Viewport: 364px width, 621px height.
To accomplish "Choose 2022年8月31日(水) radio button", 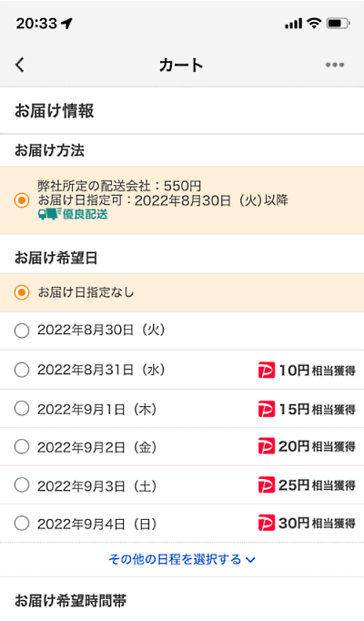I will click(22, 370).
